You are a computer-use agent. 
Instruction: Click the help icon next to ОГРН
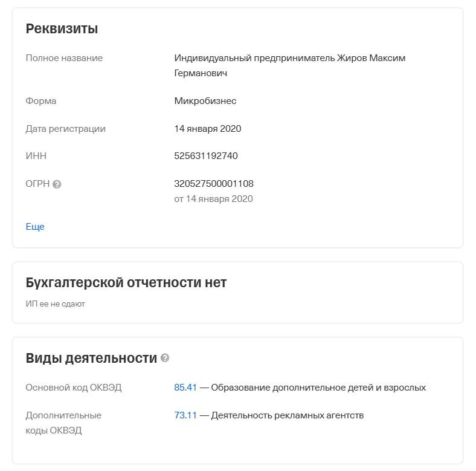pos(57,184)
